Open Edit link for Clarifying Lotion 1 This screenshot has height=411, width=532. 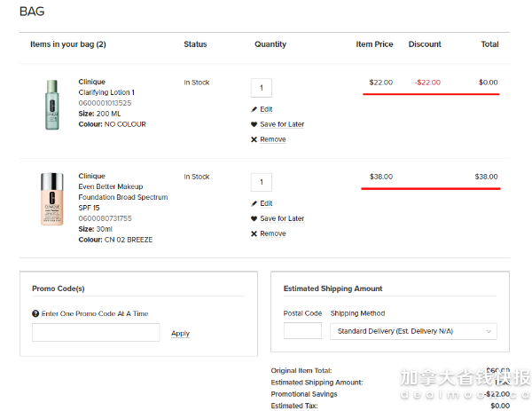pos(266,109)
